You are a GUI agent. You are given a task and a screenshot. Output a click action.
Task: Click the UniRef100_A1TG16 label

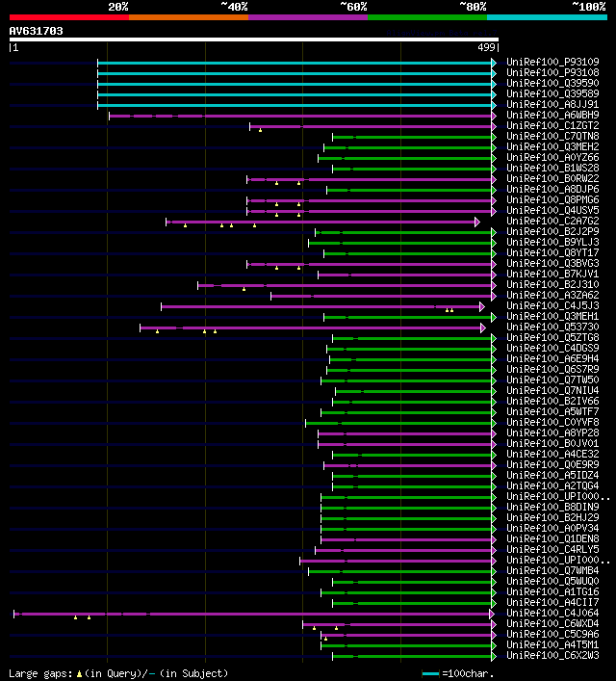[x=552, y=592]
